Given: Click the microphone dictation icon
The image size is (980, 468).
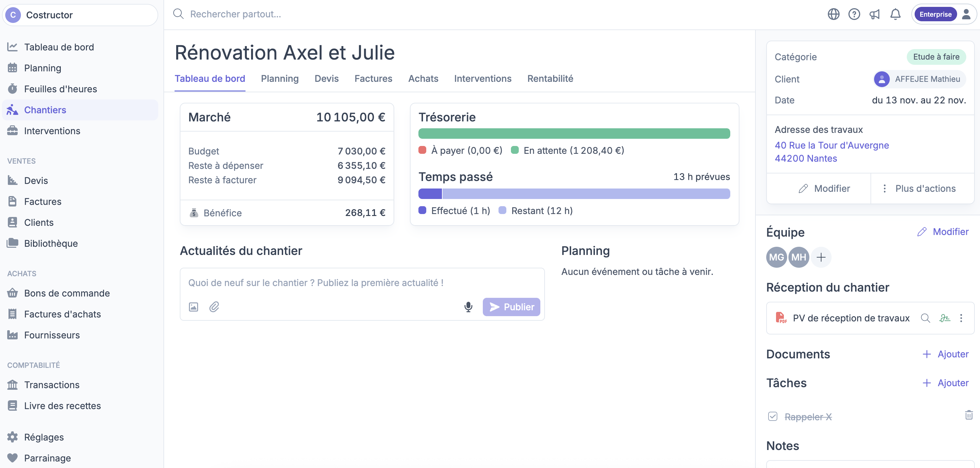Looking at the screenshot, I should [x=468, y=307].
